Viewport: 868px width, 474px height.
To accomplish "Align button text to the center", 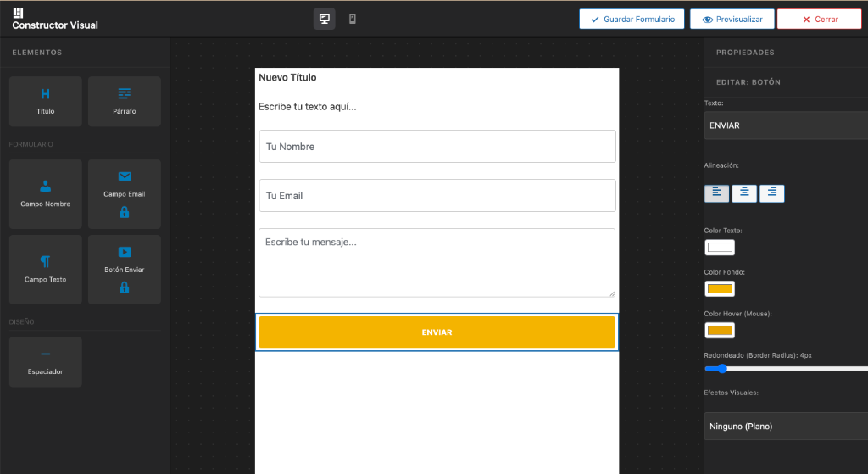I will pyautogui.click(x=744, y=193).
